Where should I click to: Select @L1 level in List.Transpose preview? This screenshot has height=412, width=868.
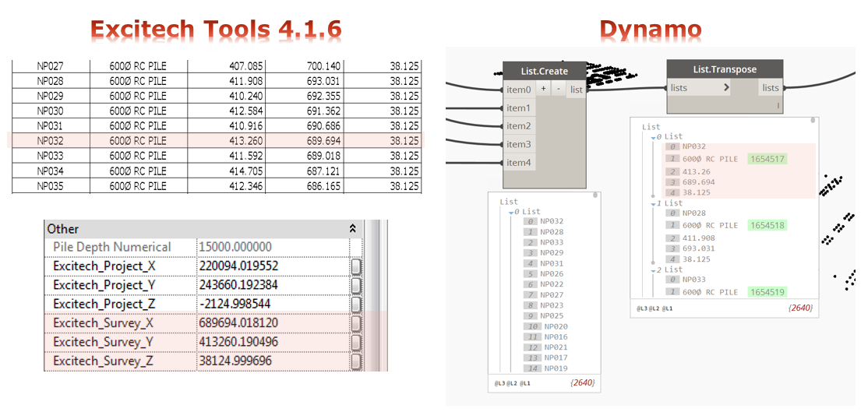point(666,308)
